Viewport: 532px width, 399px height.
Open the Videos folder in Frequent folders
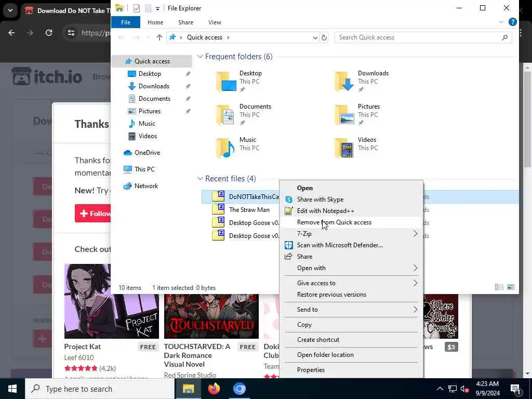coord(356,148)
